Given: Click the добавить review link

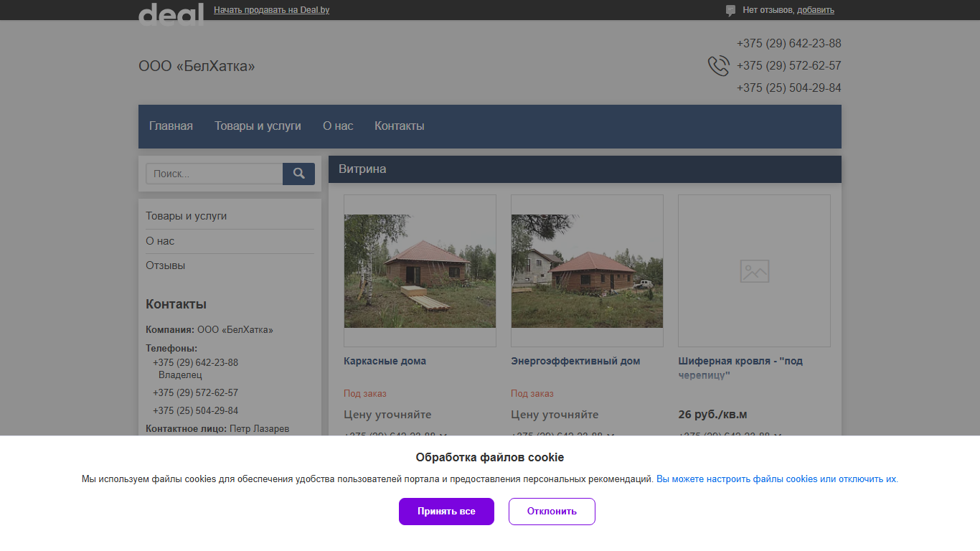Looking at the screenshot, I should click(x=816, y=10).
